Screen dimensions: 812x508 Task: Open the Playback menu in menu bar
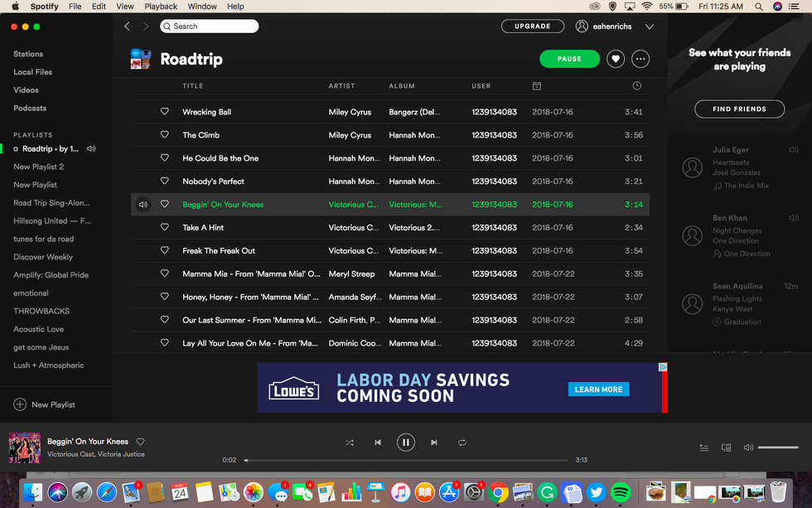click(x=161, y=7)
